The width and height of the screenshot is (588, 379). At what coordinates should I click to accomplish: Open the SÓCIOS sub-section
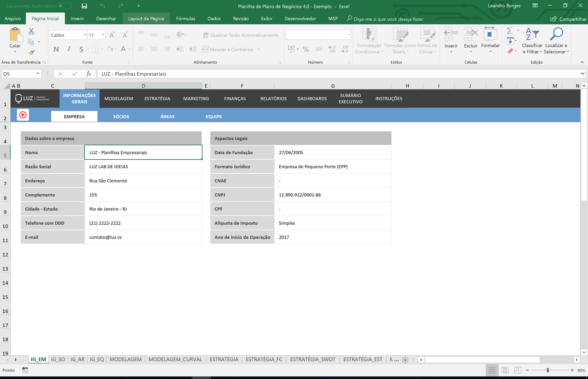[x=121, y=117]
